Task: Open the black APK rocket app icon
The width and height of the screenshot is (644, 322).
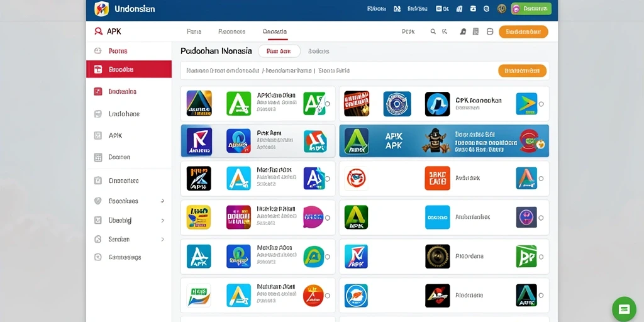Action: coord(199,178)
